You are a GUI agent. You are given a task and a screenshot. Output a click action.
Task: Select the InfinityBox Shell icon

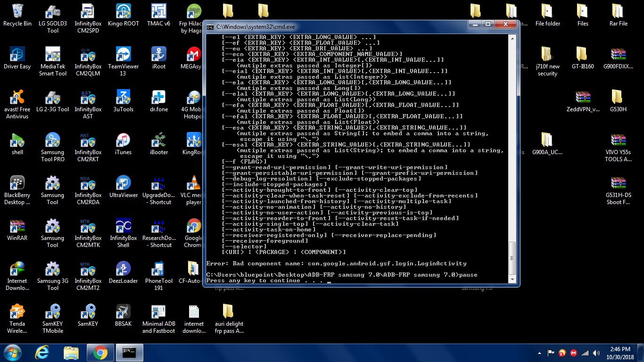(x=124, y=233)
